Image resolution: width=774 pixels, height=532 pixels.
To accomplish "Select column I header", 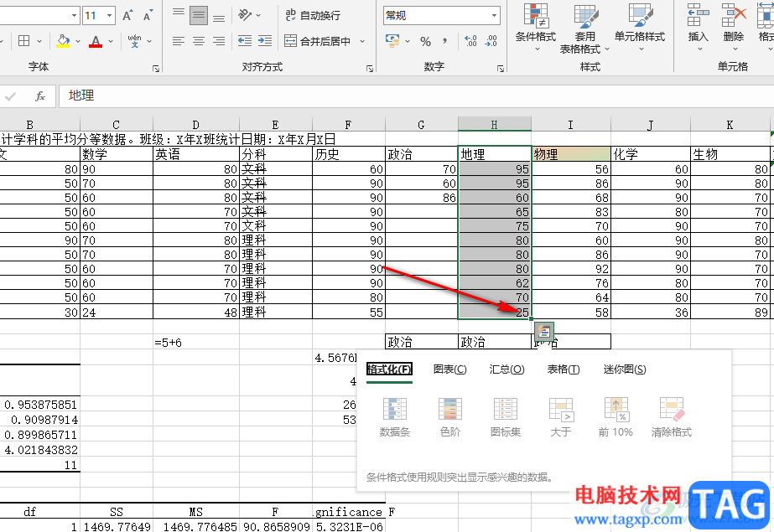I will point(570,124).
